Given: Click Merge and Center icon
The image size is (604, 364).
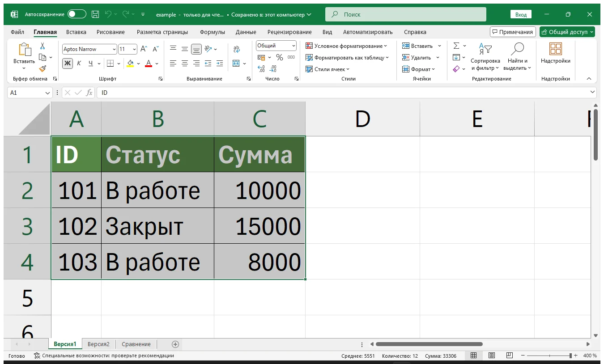Looking at the screenshot, I should coord(237,63).
